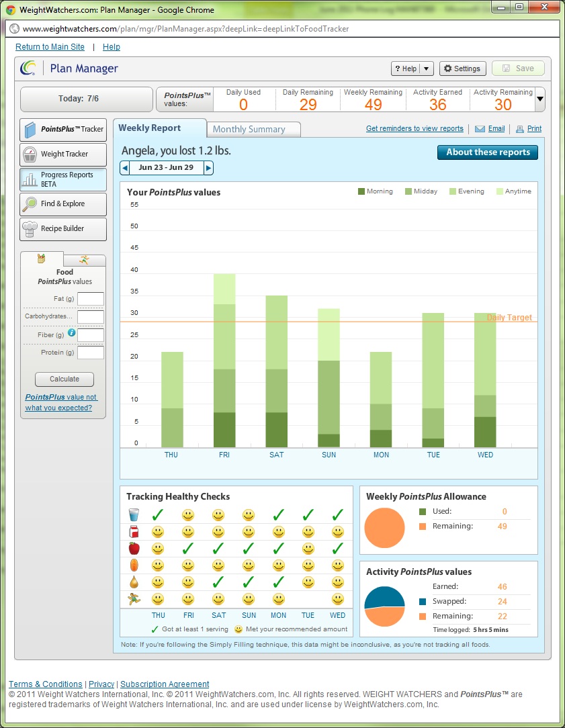
Task: Open the Settings gear button
Action: pyautogui.click(x=463, y=69)
